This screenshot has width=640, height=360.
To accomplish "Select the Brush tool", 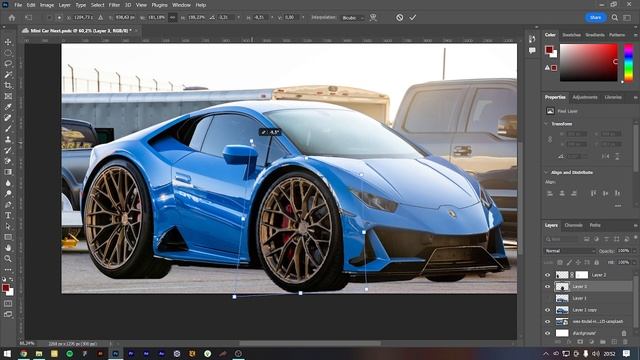I will click(8, 129).
